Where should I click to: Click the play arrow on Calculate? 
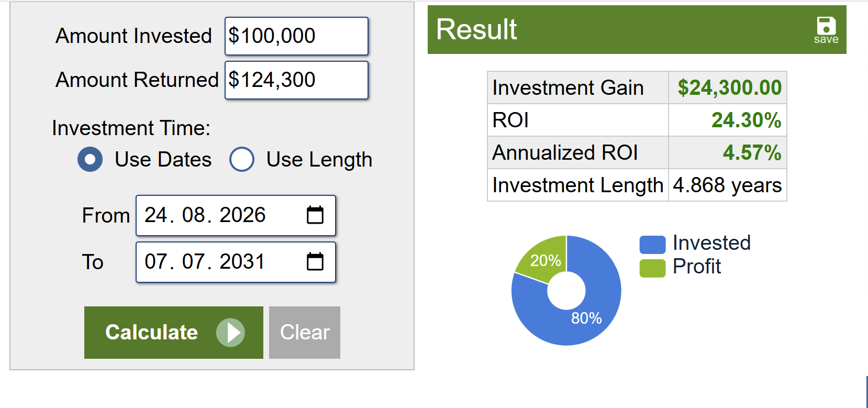click(x=230, y=333)
